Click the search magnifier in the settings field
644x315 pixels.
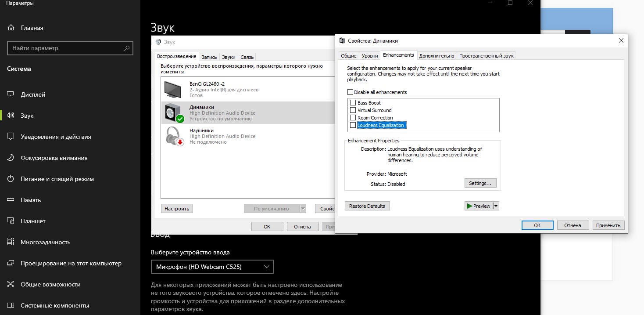click(x=127, y=48)
